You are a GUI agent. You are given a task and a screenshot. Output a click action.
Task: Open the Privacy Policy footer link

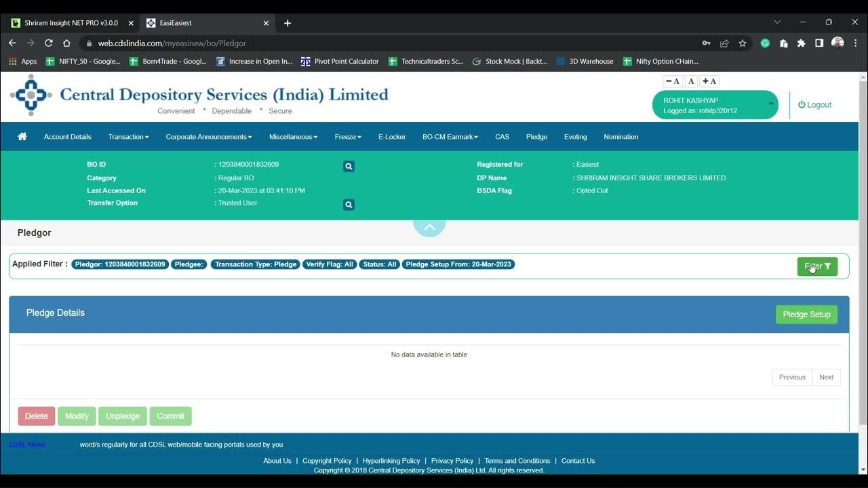click(x=452, y=461)
